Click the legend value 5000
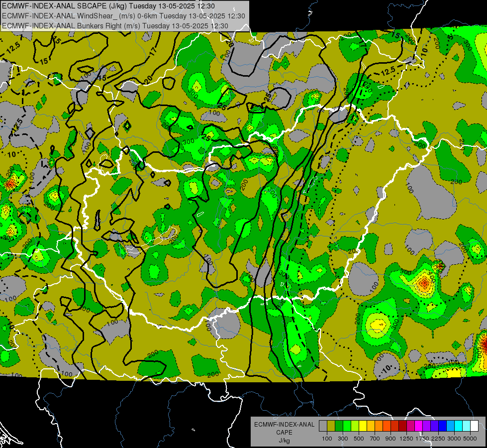This screenshot has height=448, width=487. coord(470,439)
